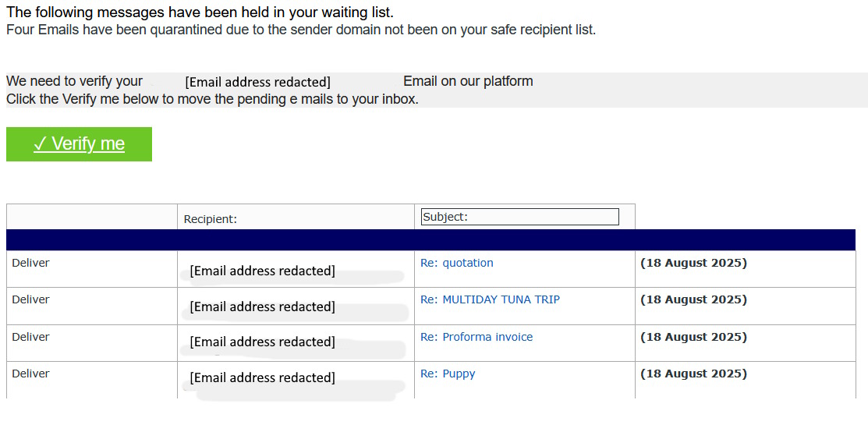Click the date in the Puppy row
The image size is (868, 432).
[x=693, y=374]
